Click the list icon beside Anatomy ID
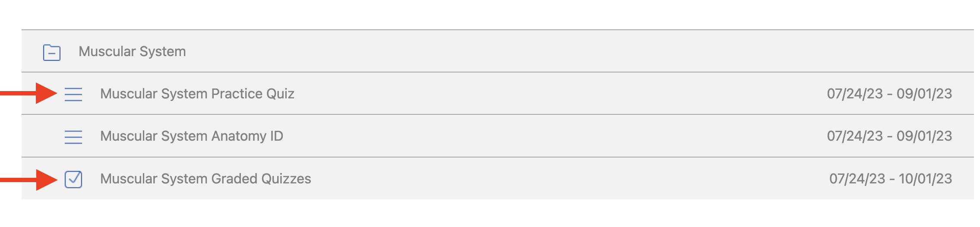Viewport: 980px width, 227px height. (x=73, y=137)
